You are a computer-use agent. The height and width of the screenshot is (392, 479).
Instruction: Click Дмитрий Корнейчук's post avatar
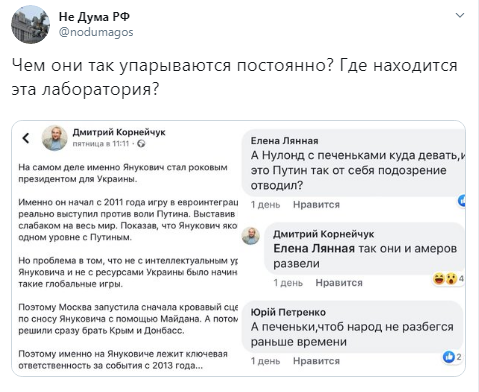click(x=55, y=138)
